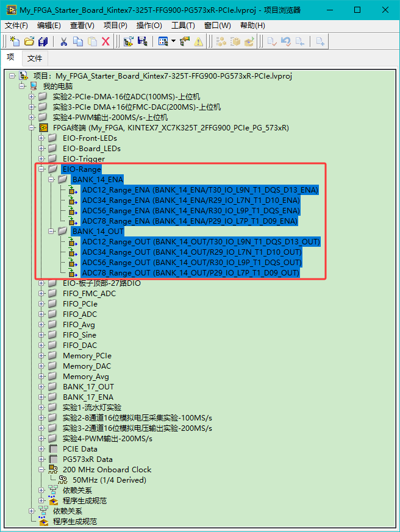Click the yellow warning triangle icon
Screen dimensions: 400x532
coord(198,41)
